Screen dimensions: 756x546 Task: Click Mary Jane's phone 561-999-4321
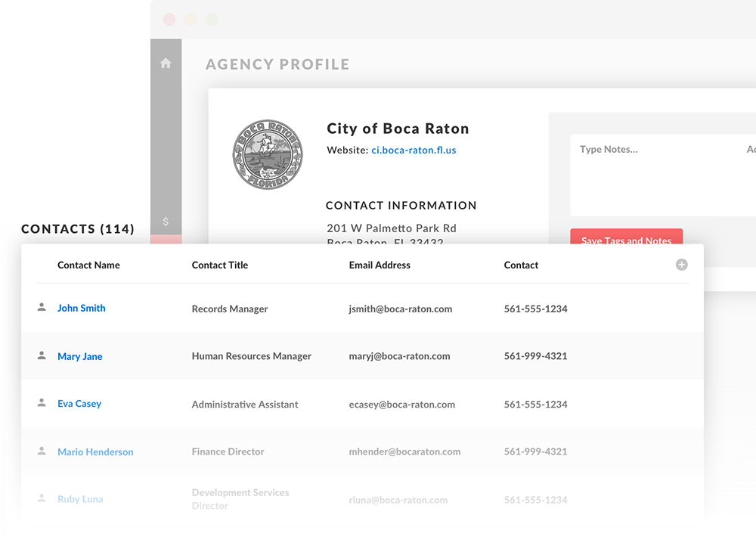[536, 356]
